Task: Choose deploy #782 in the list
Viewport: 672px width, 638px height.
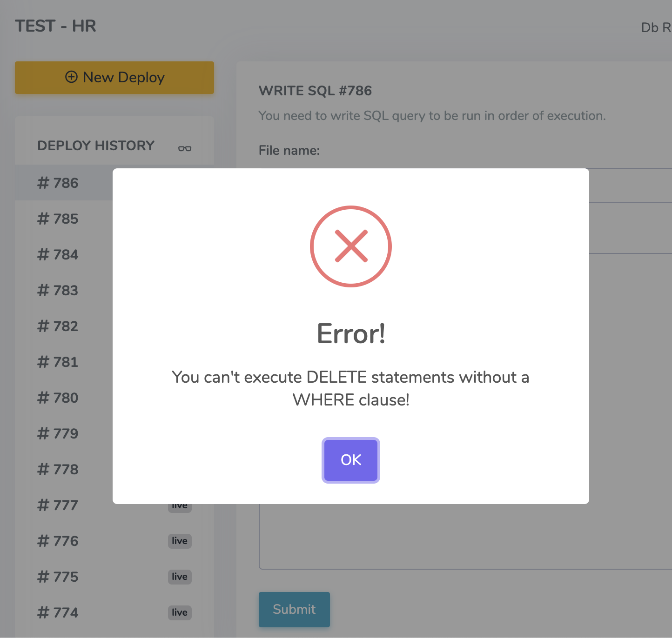Action: point(58,326)
